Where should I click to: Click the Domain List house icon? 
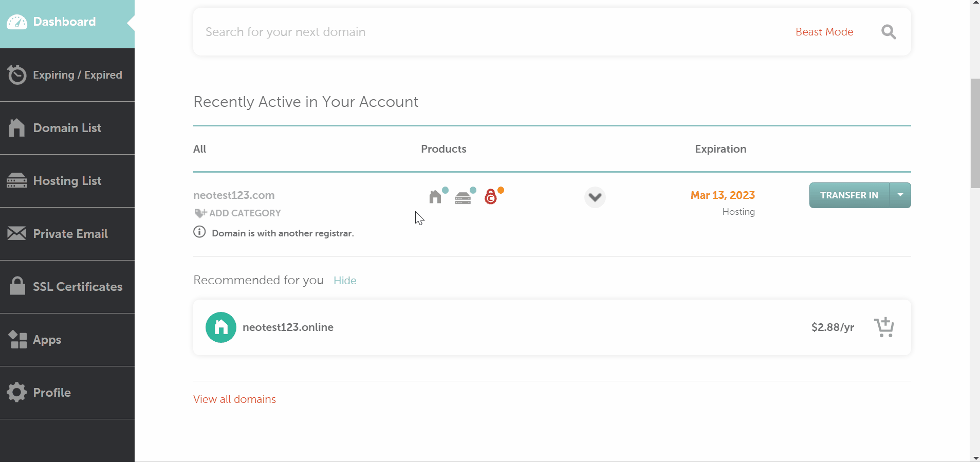16,127
